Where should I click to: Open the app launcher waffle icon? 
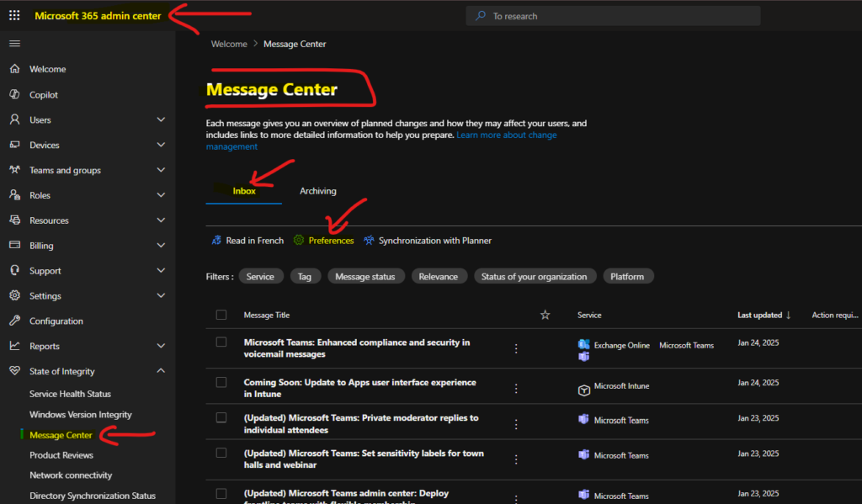[x=14, y=15]
